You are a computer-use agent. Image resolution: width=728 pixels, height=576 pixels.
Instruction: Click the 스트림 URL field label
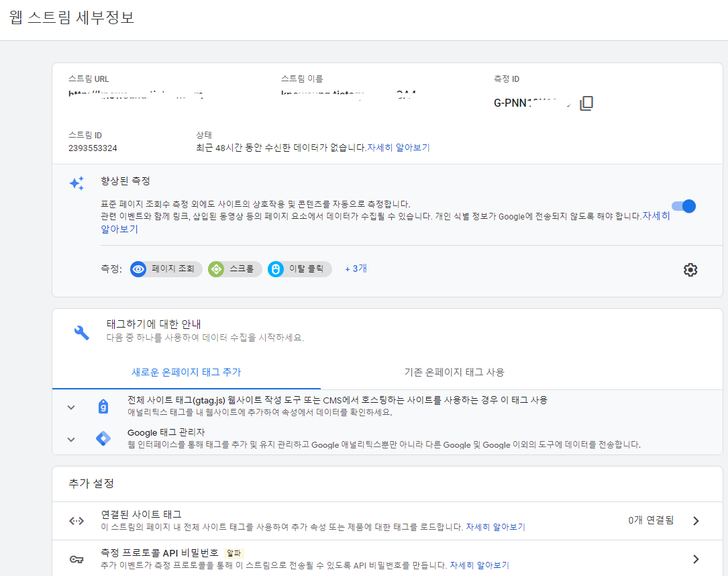89,79
